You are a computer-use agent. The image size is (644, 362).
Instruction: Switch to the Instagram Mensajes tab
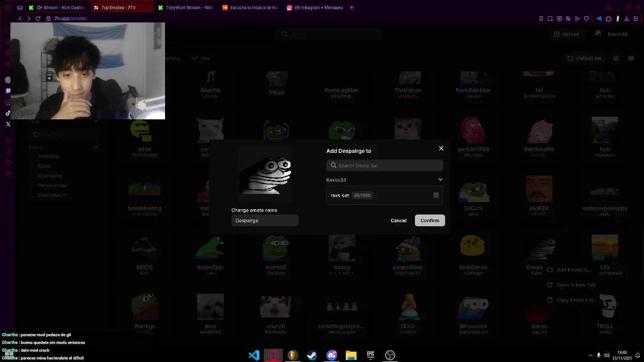click(x=315, y=8)
